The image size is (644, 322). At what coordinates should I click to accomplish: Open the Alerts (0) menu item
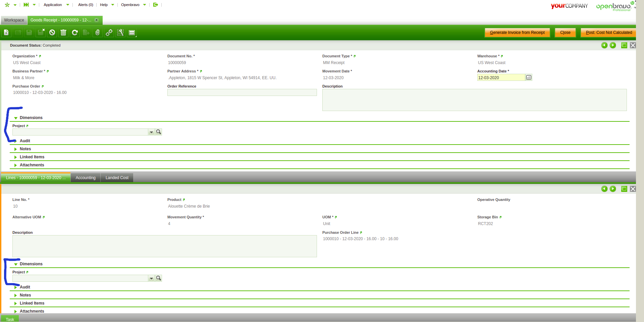pos(86,5)
